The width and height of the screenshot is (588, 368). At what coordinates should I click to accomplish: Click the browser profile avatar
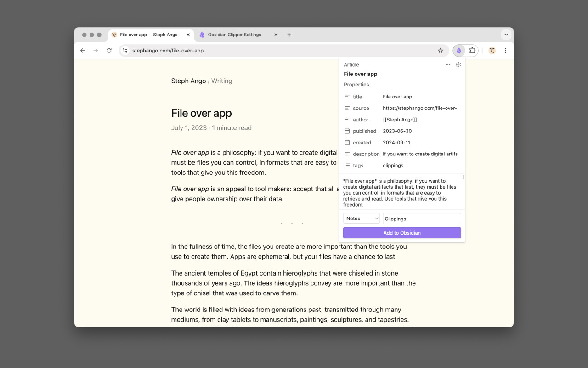pyautogui.click(x=492, y=51)
